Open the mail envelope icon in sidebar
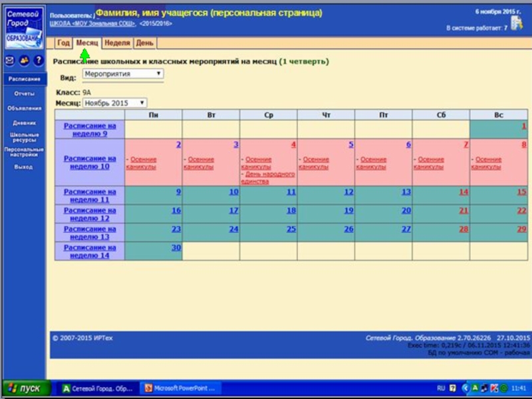This screenshot has width=532, height=399. click(10, 61)
